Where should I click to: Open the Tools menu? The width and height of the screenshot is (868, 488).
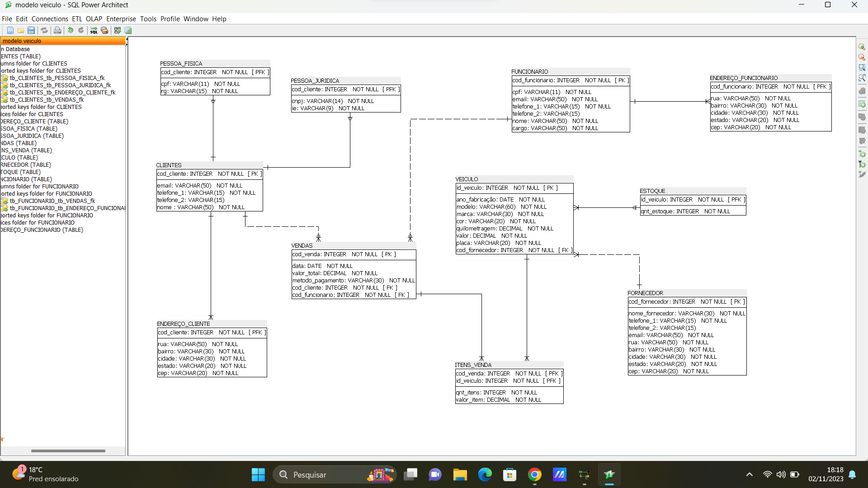point(148,19)
